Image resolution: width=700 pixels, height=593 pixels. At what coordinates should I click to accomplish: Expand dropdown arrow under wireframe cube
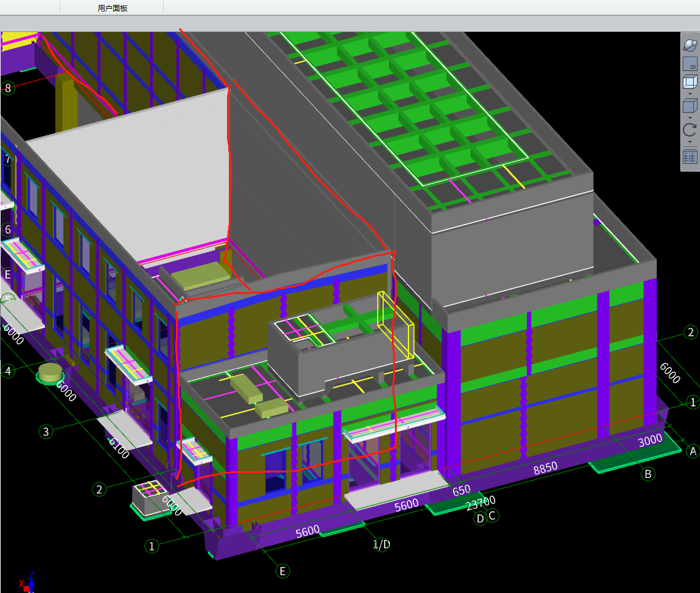point(690,94)
